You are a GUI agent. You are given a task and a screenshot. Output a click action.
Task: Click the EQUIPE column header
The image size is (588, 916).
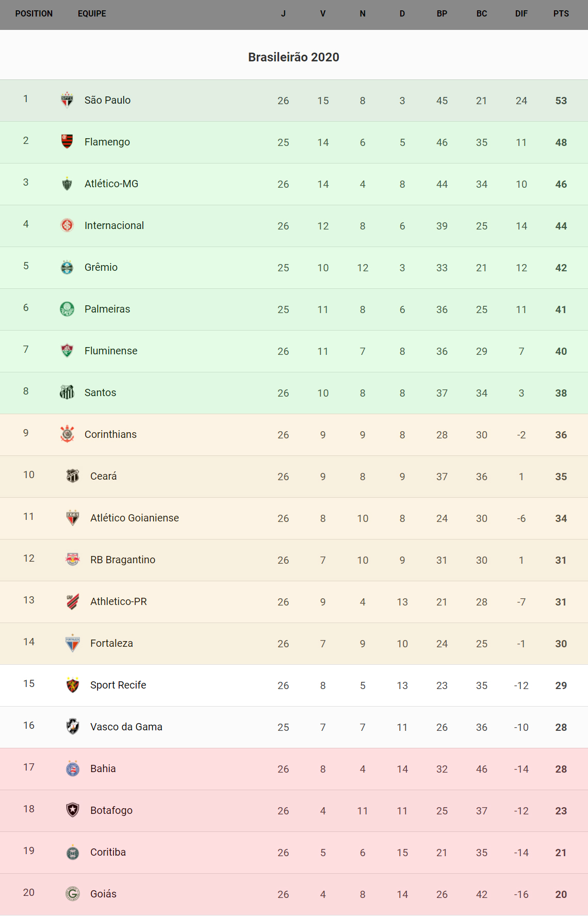(92, 14)
